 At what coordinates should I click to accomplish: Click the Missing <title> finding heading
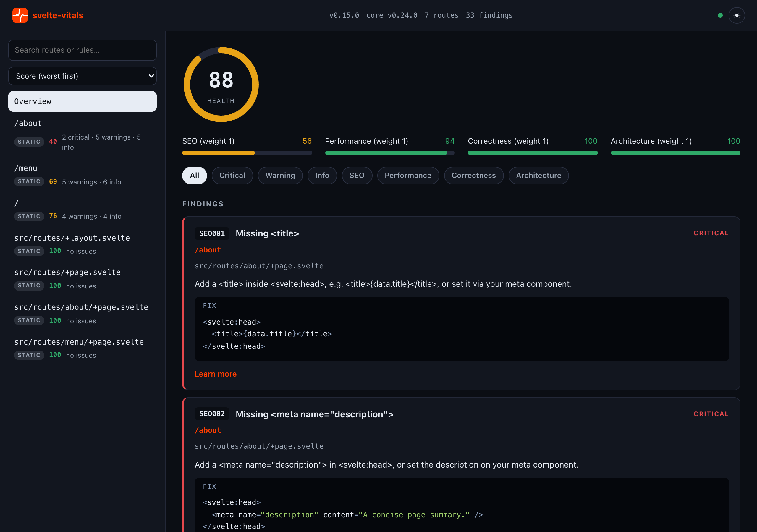click(x=267, y=233)
